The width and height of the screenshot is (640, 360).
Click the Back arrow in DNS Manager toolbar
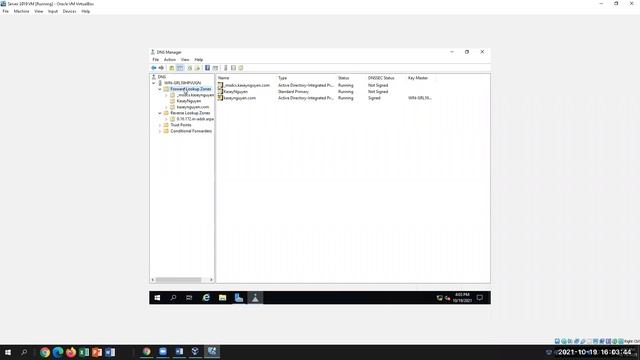[154, 68]
